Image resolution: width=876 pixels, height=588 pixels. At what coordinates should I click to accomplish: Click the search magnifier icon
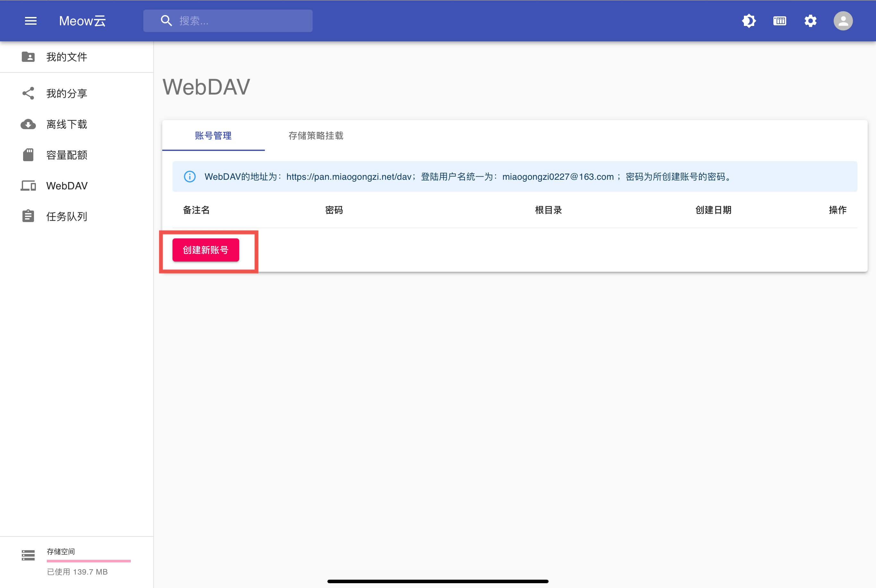tap(166, 21)
